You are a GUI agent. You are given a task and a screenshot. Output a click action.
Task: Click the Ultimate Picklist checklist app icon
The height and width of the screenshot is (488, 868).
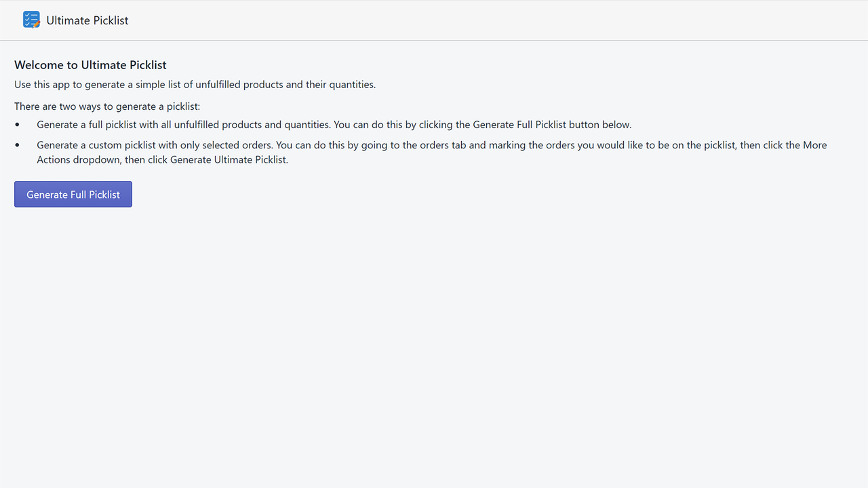(x=31, y=20)
